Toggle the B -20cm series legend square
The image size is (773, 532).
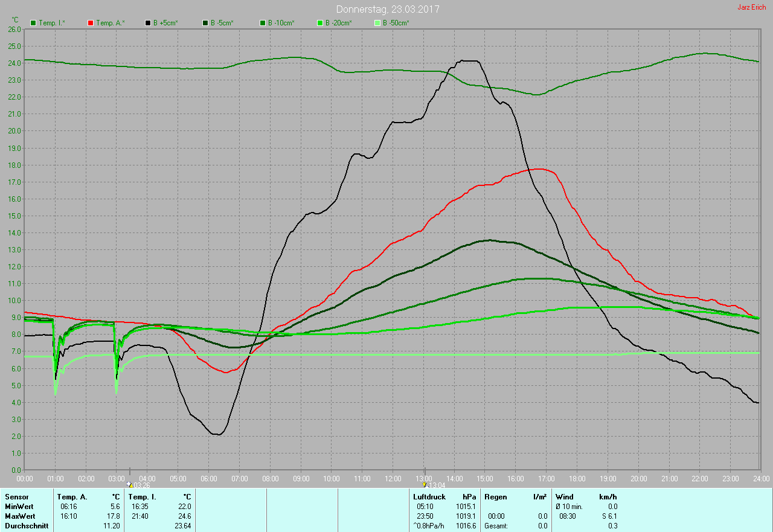(x=320, y=23)
